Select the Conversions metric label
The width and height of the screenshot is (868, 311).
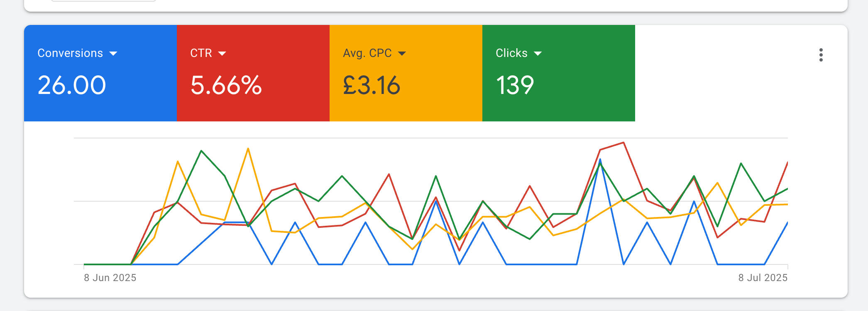(70, 53)
